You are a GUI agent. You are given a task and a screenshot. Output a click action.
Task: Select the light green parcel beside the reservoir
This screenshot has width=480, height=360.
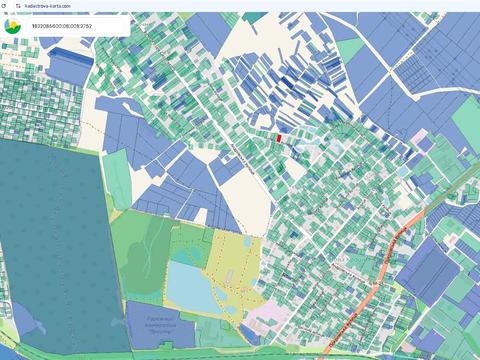(x=117, y=179)
